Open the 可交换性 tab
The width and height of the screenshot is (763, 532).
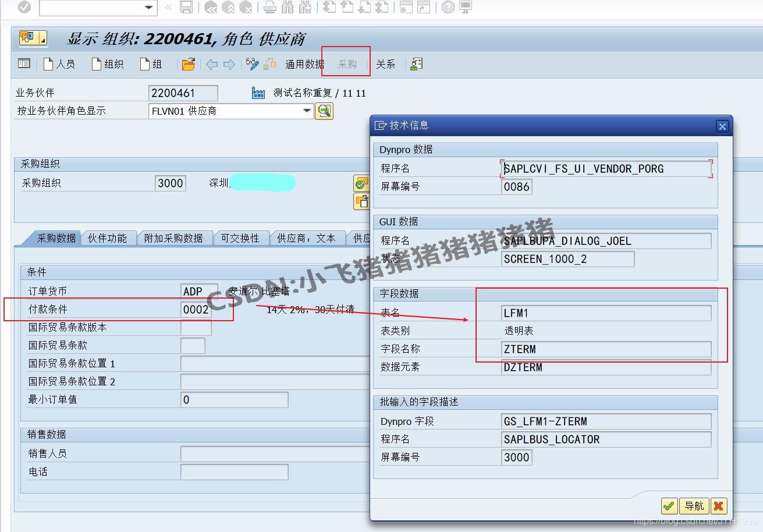(x=240, y=238)
